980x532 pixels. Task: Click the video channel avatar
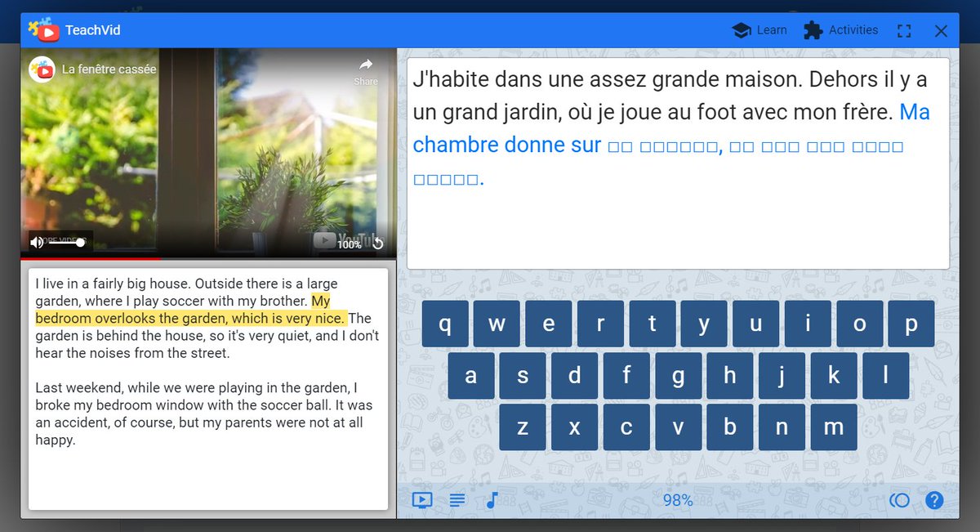pos(42,69)
